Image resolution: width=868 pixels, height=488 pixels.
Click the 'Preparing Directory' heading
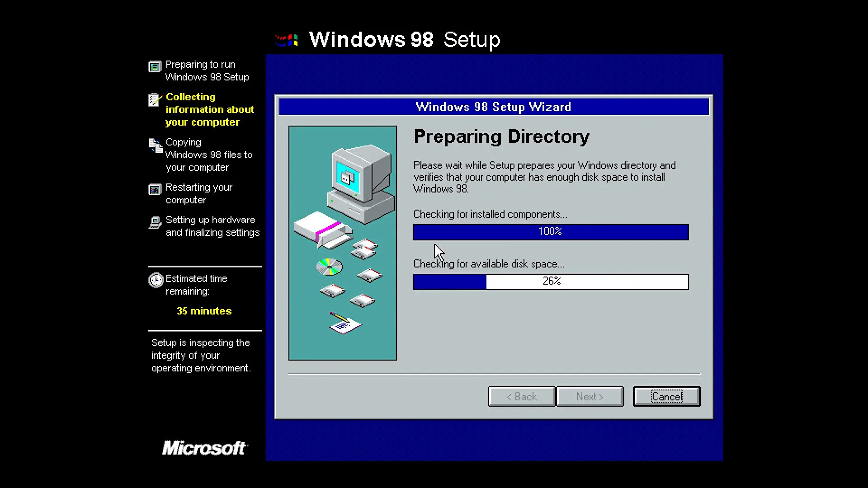(502, 136)
